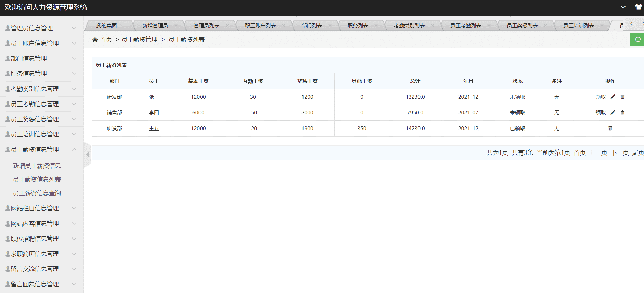Close the 员工奖惩列表 tab
644x293 pixels.
pyautogui.click(x=545, y=26)
